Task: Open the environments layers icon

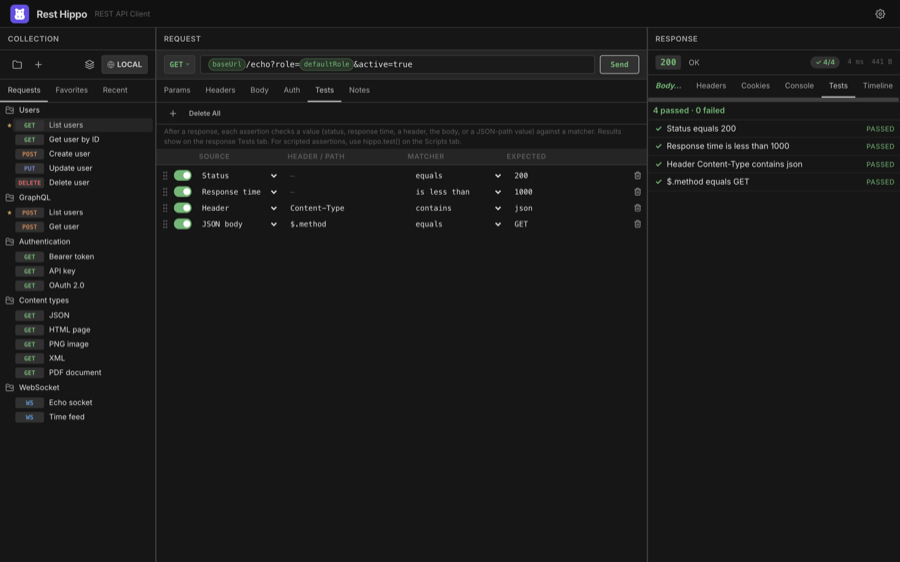Action: coord(90,65)
